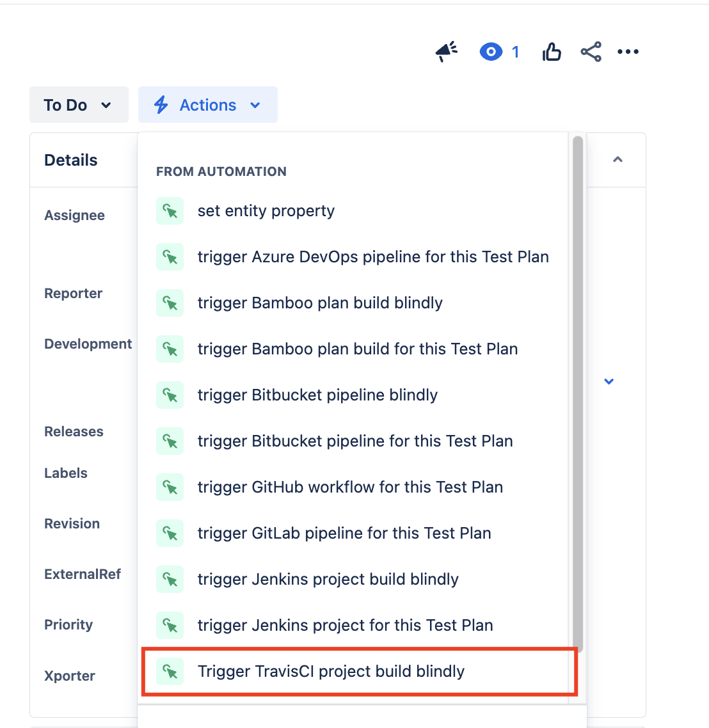The height and width of the screenshot is (728, 709).
Task: Open the three-dot more options menu
Action: tap(628, 52)
